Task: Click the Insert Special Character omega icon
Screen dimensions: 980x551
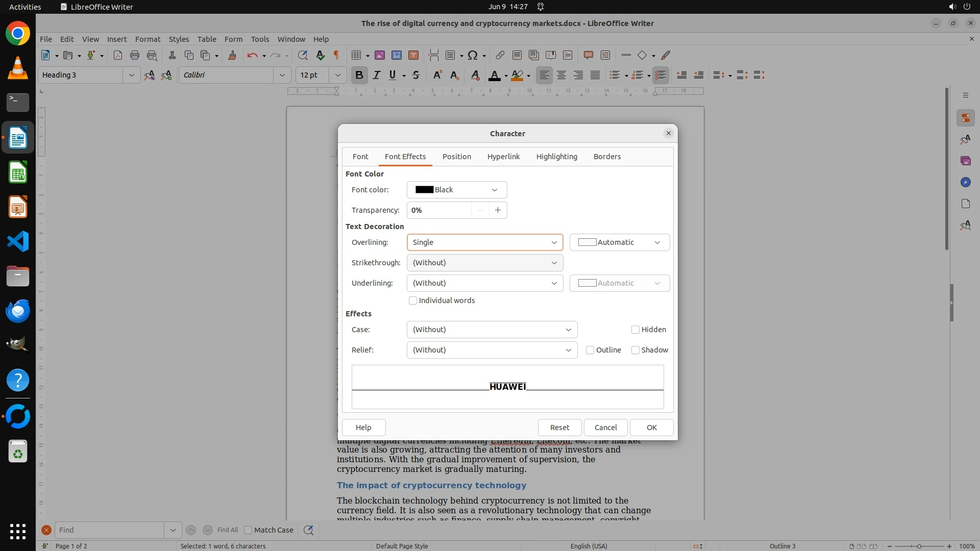Action: point(473,55)
